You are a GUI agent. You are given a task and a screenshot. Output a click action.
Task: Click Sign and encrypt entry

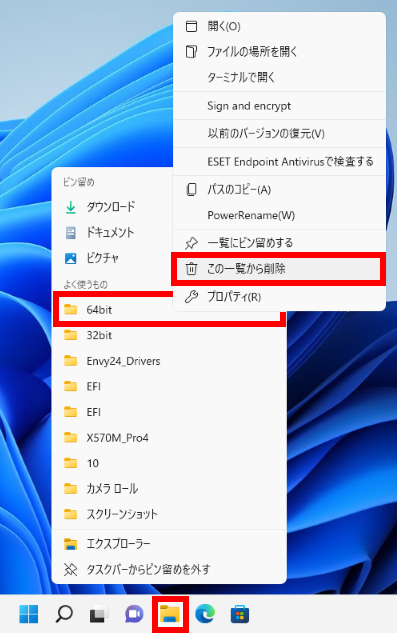pyautogui.click(x=279, y=106)
